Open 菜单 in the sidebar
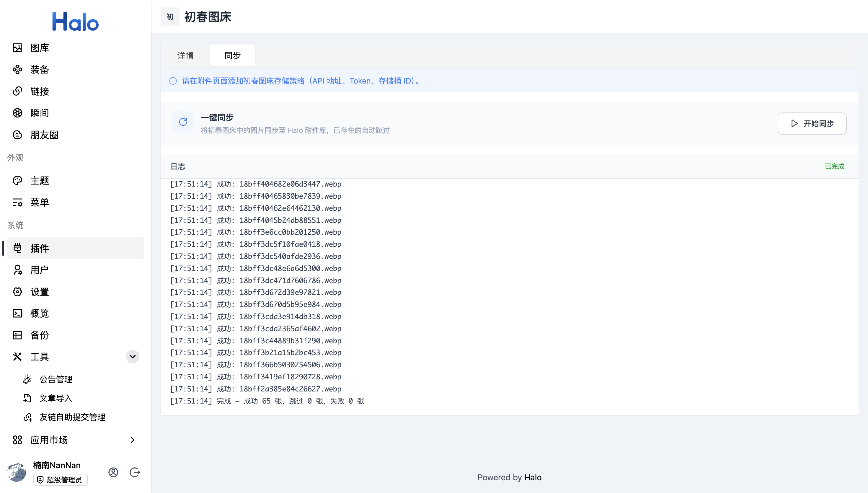The width and height of the screenshot is (868, 493). pyautogui.click(x=76, y=202)
